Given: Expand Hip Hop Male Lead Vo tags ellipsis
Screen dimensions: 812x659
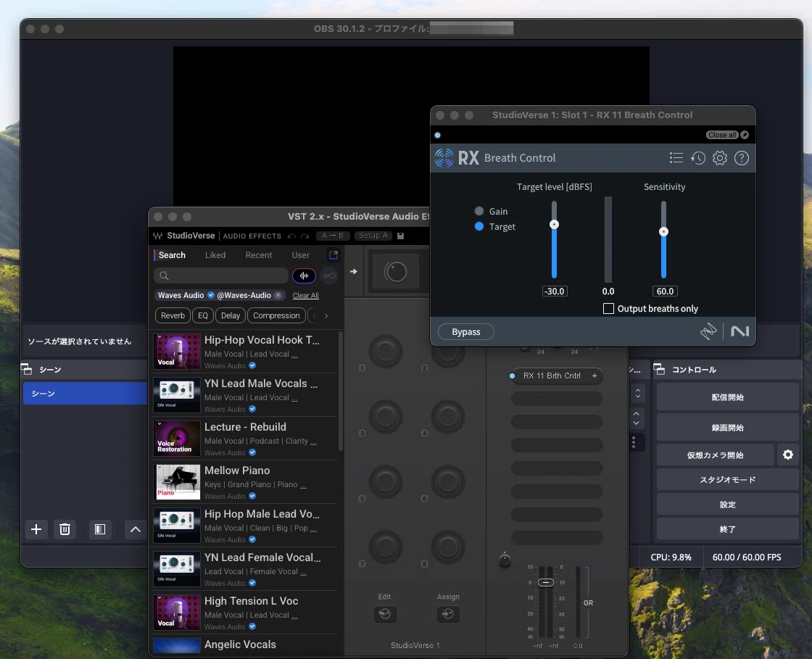Looking at the screenshot, I should 313,529.
